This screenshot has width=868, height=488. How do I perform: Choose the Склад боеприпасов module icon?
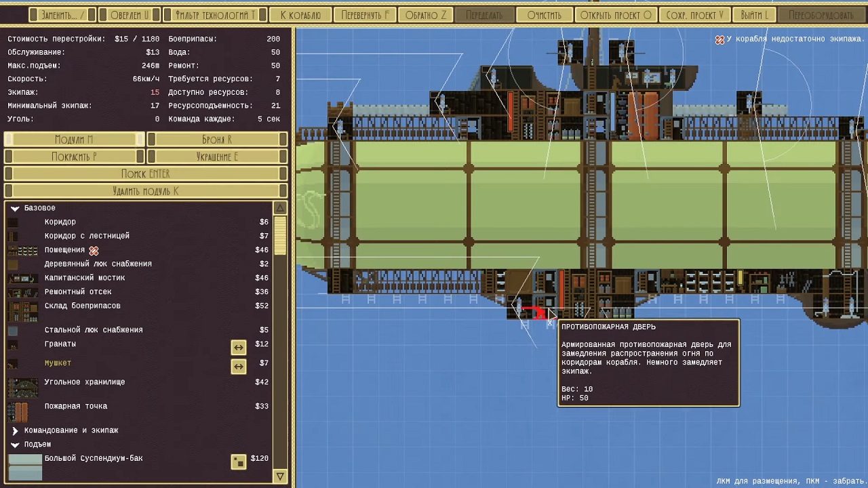22,310
